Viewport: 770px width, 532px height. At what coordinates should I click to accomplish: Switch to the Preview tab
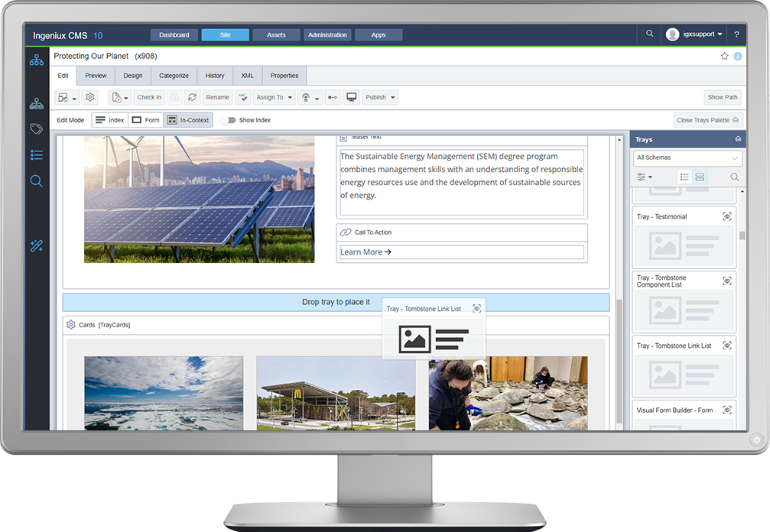click(x=95, y=76)
